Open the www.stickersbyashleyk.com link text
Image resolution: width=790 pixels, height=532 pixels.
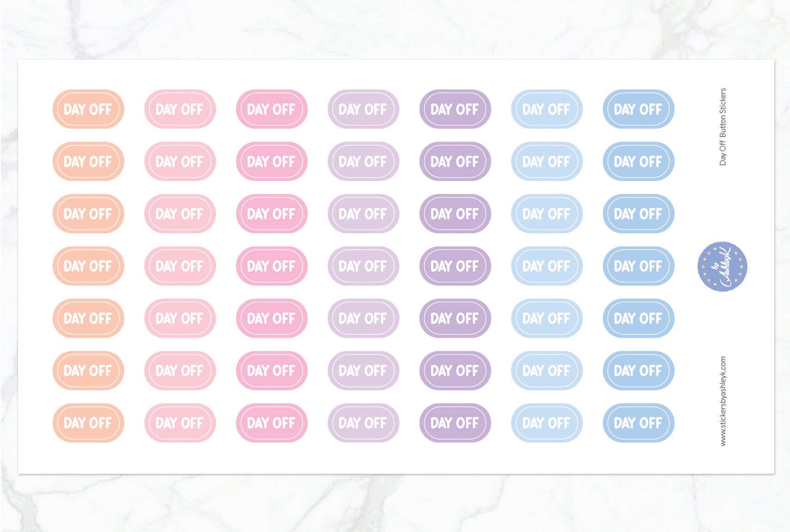723,401
